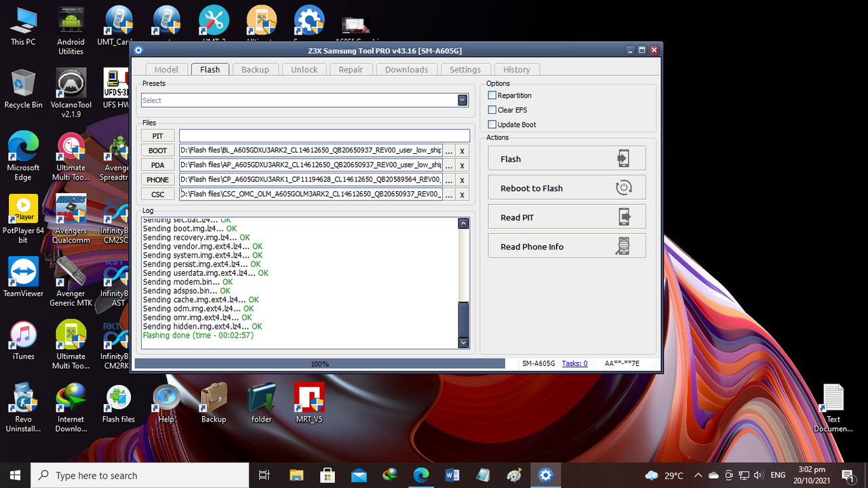Open the Settings tab
This screenshot has width=868, height=488.
(465, 69)
